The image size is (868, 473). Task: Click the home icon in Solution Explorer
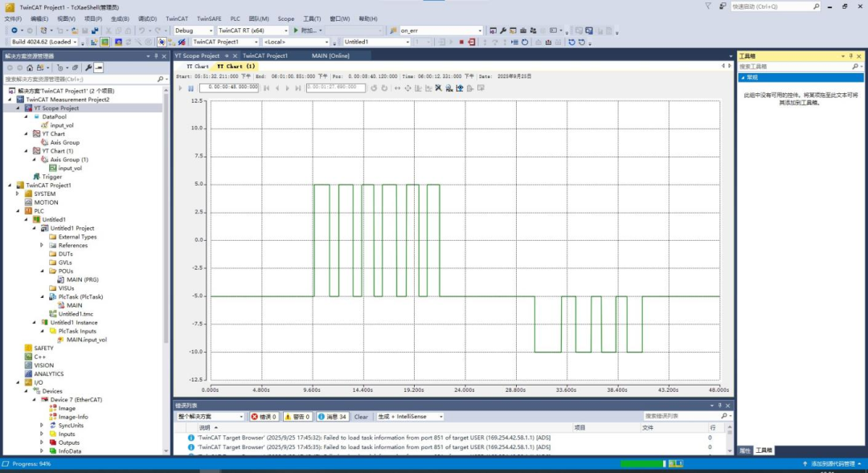pos(31,67)
